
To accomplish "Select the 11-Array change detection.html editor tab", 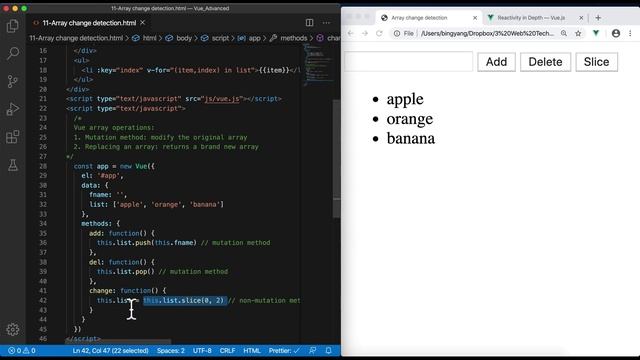I will [89, 23].
